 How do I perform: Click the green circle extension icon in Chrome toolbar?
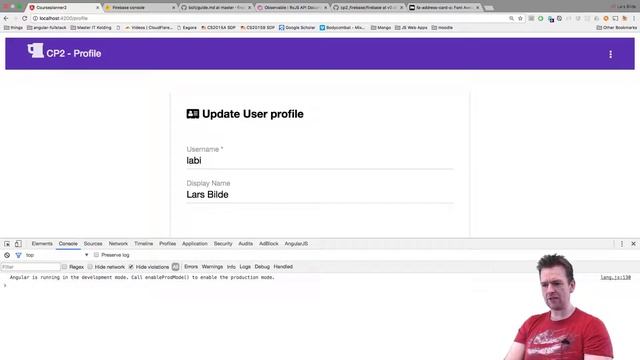[x=540, y=18]
